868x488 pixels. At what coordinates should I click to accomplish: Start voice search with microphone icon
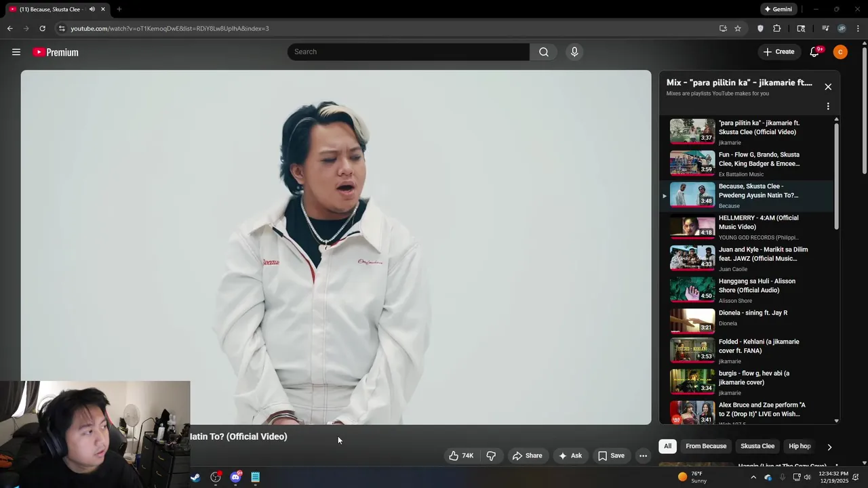574,52
